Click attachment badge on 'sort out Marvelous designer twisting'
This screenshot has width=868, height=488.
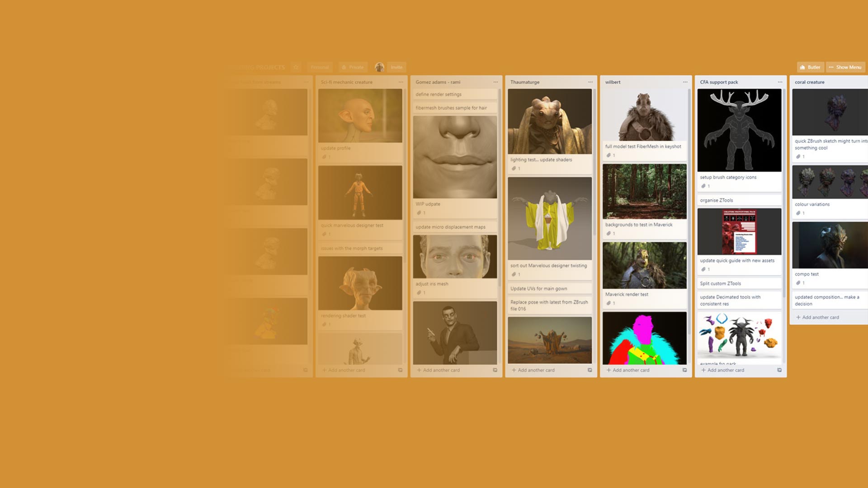516,274
